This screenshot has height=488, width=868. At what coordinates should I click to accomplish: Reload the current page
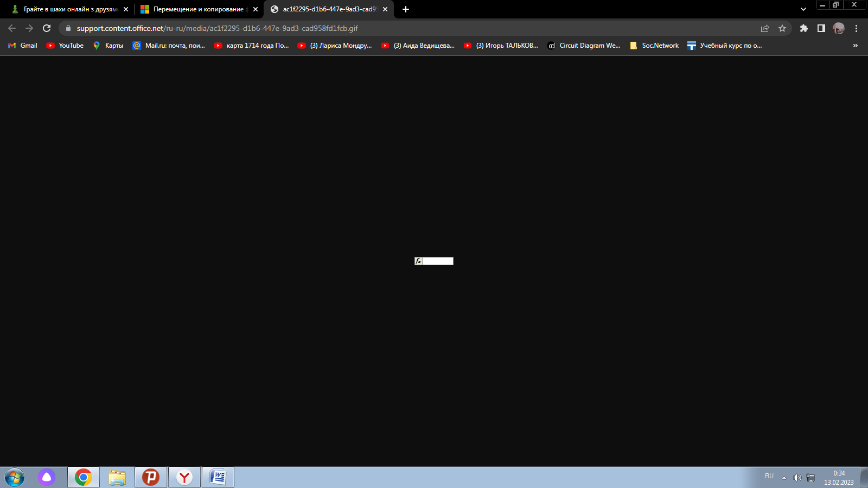tap(47, 28)
